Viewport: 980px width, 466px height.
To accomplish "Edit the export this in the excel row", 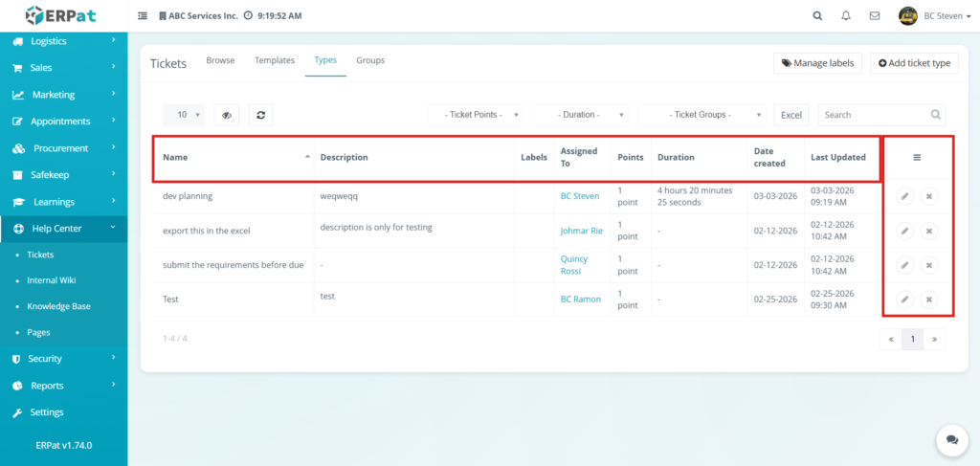I will (904, 231).
